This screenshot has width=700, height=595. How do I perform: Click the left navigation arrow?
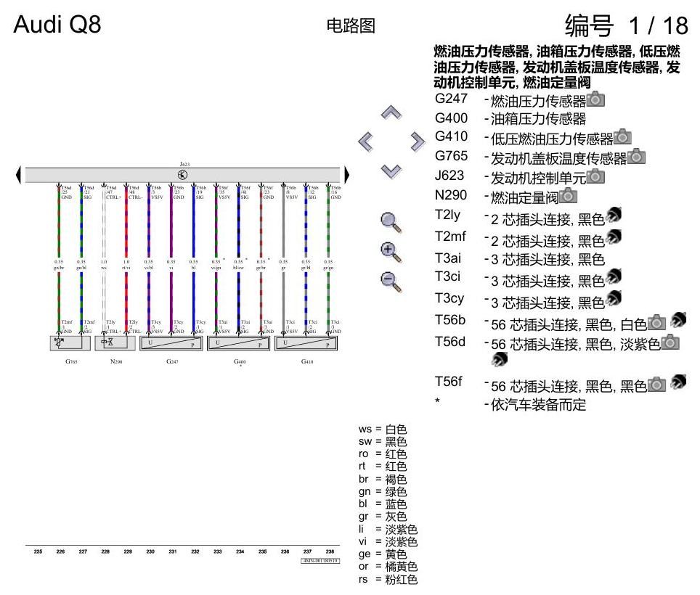click(366, 141)
